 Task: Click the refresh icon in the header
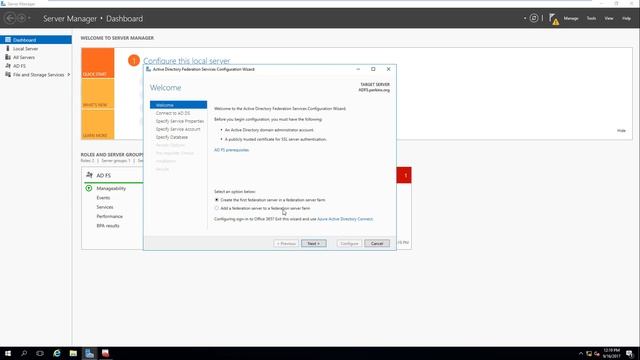[x=534, y=18]
